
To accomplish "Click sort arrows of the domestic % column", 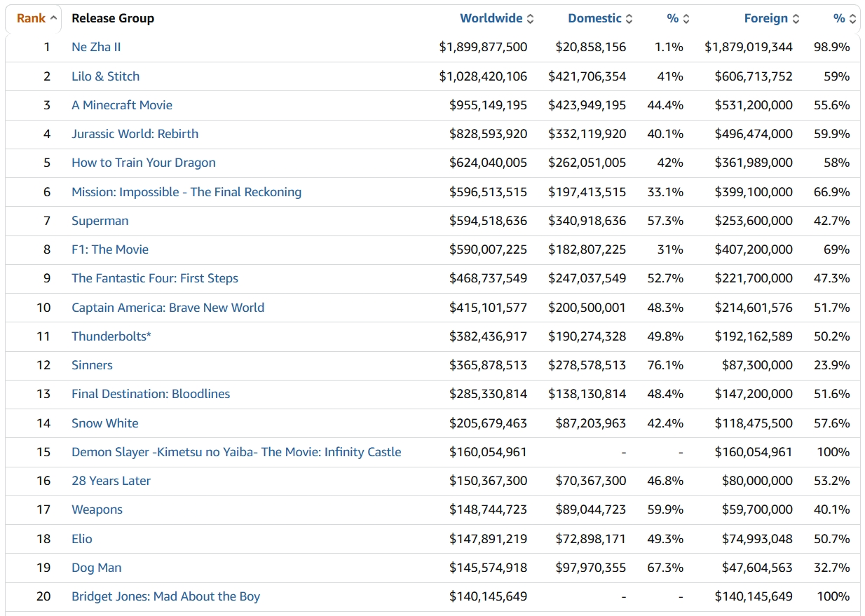I will coord(686,19).
